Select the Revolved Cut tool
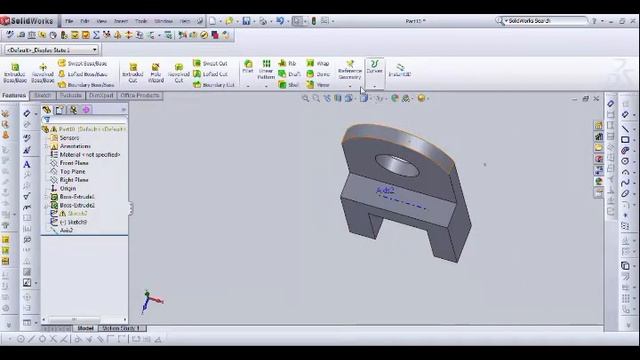Screen dimensions: 640x360 (179, 73)
